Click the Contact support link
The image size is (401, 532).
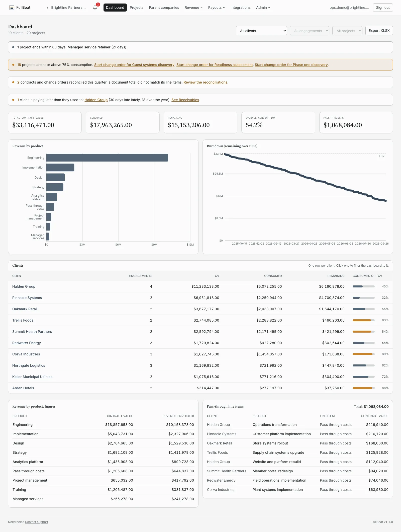pyautogui.click(x=36, y=522)
